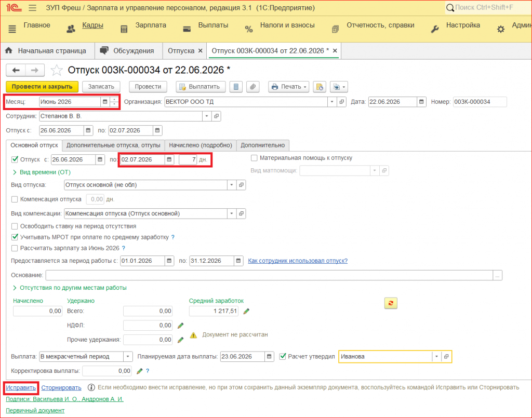532x418 pixels.
Task: Edit Прочие удержания with pencil icon
Action: pos(180,340)
